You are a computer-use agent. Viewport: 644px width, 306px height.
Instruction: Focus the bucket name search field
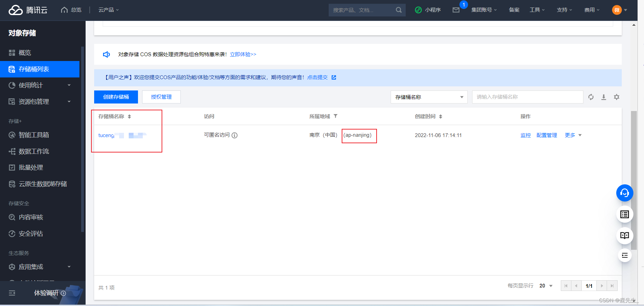point(527,97)
